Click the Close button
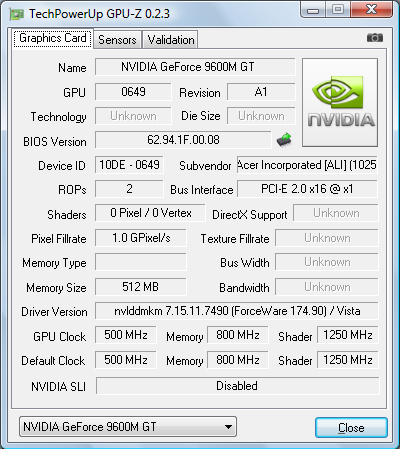400x449 pixels. click(351, 428)
